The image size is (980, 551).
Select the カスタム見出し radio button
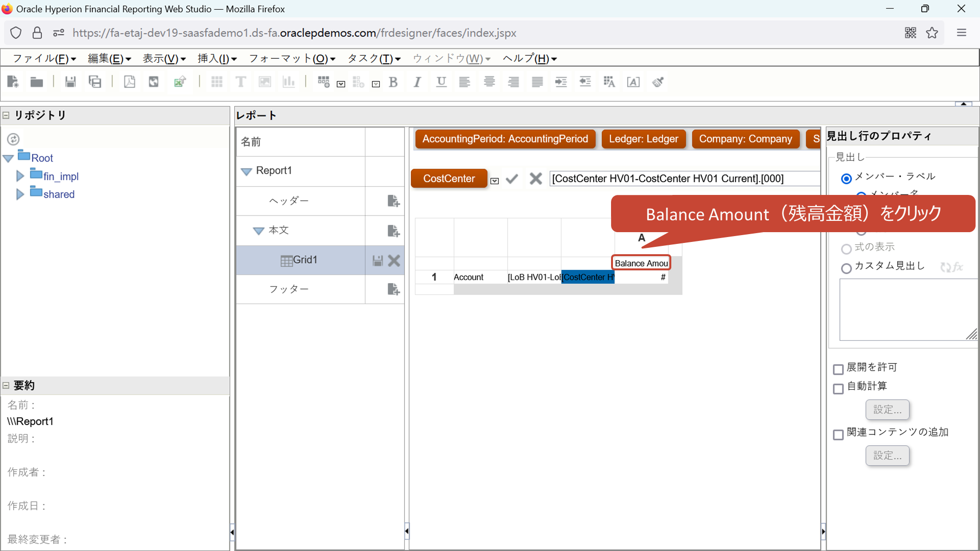[846, 268]
